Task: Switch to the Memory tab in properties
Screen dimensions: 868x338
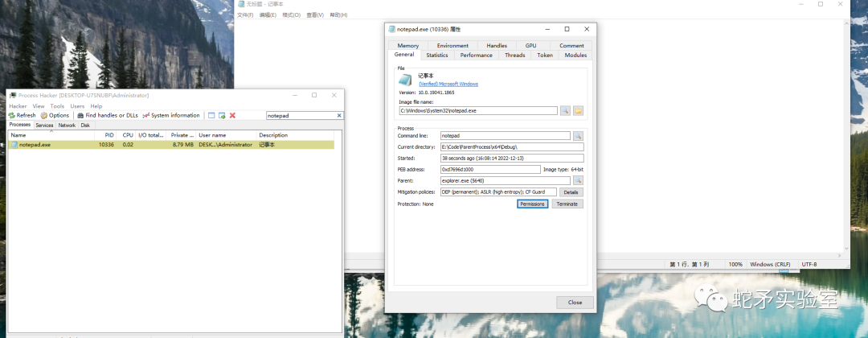Action: click(x=408, y=45)
